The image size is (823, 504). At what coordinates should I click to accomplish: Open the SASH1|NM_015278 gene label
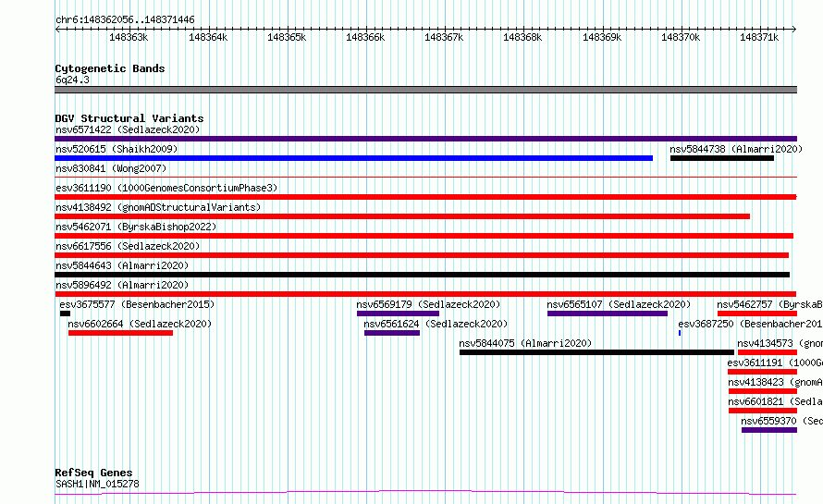(97, 484)
